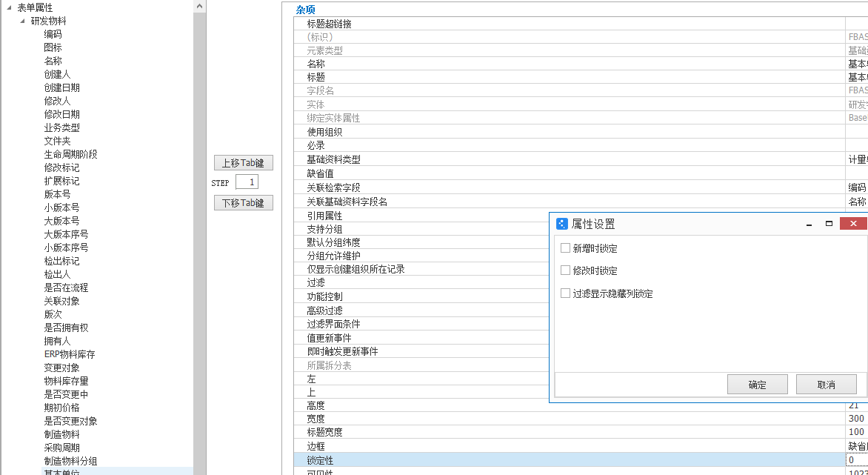Viewport: 868px width, 475px height.
Task: Select the 基础资料类型 property row
Action: 581,159
